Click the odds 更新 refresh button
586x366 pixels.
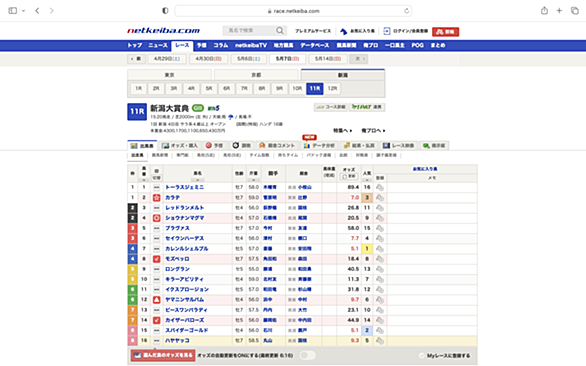(x=349, y=176)
